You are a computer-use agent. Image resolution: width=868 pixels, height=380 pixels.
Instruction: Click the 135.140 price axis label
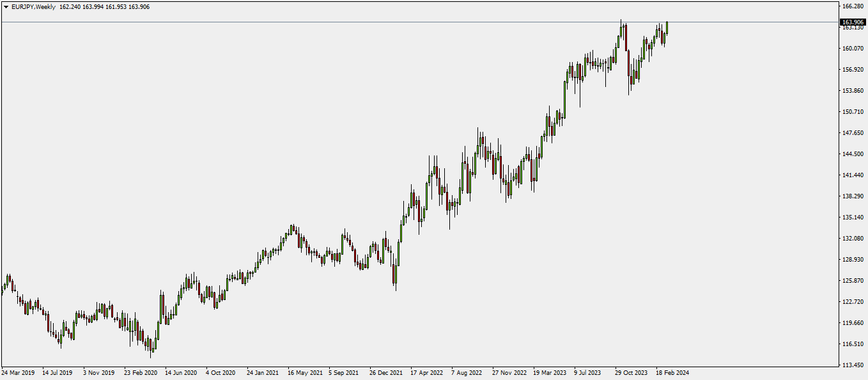click(x=853, y=218)
